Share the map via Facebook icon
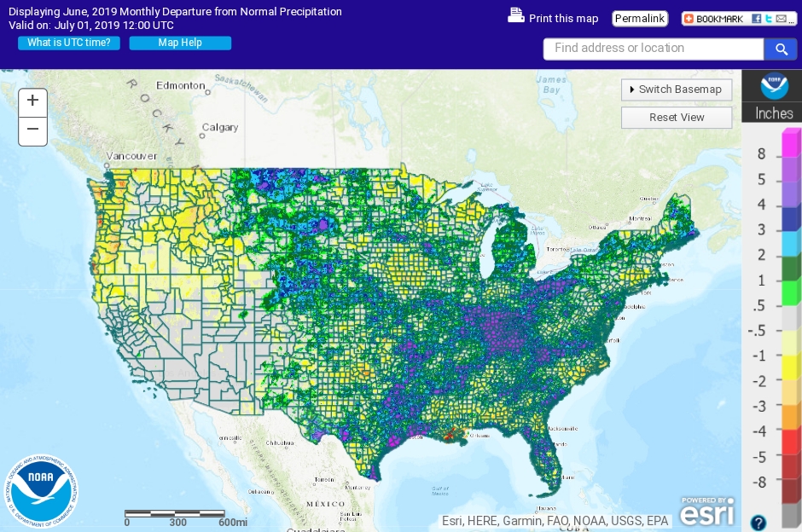This screenshot has height=532, width=802. 756,19
